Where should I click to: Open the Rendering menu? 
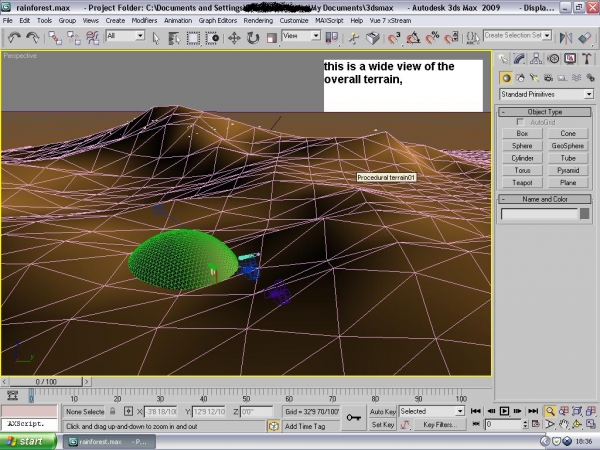(258, 20)
